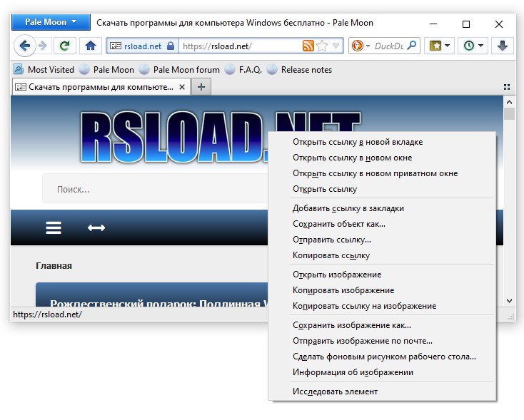
Task: Open the Pale Moon application menu dropdown
Action: (51, 22)
